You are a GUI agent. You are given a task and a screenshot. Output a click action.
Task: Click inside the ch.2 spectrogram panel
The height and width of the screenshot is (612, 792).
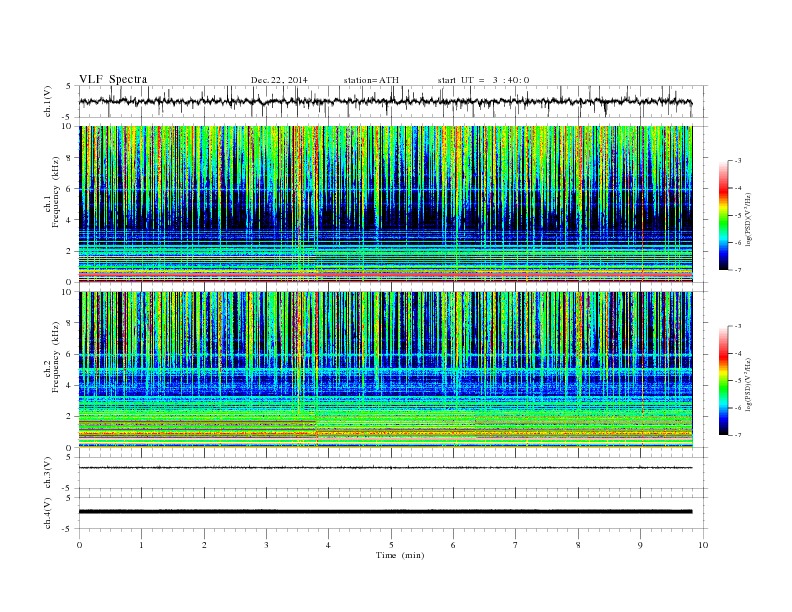tap(385, 369)
